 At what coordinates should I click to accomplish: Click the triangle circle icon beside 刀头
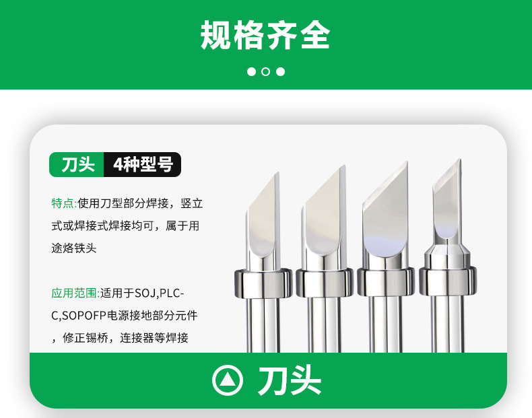pyautogui.click(x=228, y=380)
